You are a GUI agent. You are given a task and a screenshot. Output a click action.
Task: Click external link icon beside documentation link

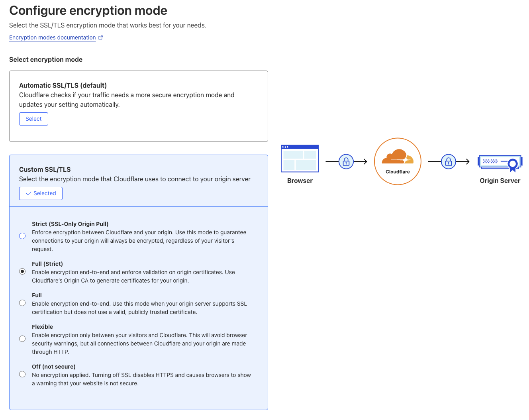[x=101, y=37]
